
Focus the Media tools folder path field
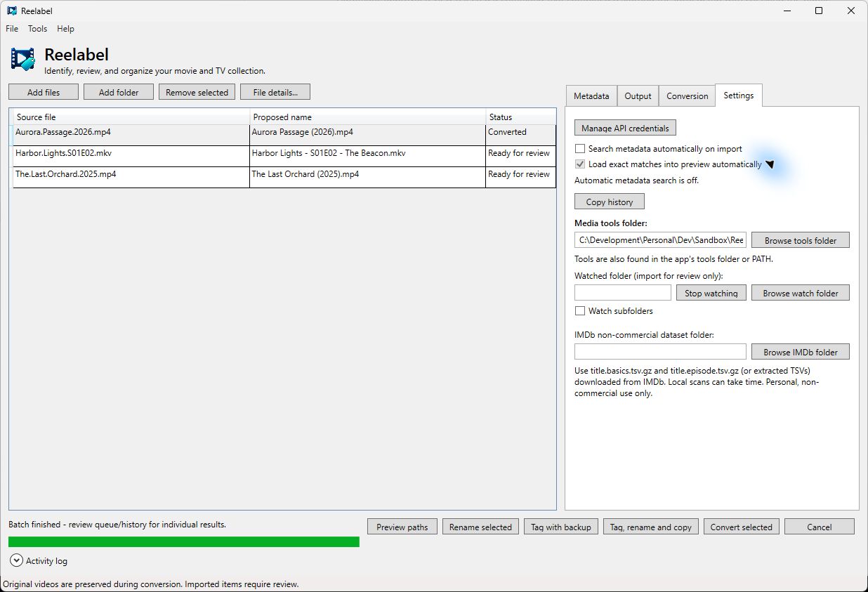(660, 240)
